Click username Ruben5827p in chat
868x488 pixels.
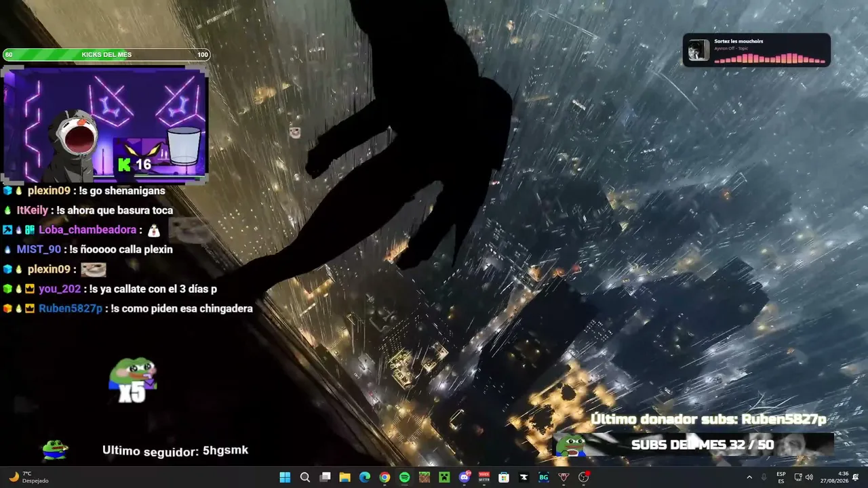71,308
